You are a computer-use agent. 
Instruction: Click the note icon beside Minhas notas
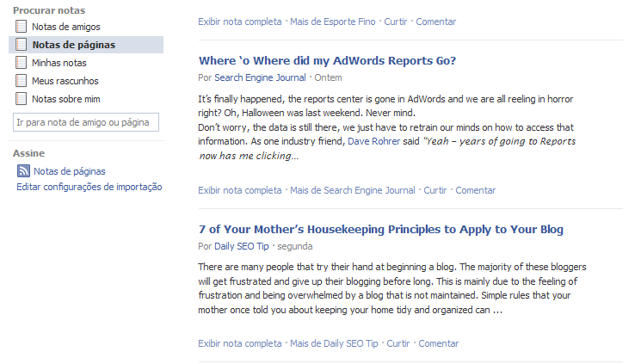22,63
